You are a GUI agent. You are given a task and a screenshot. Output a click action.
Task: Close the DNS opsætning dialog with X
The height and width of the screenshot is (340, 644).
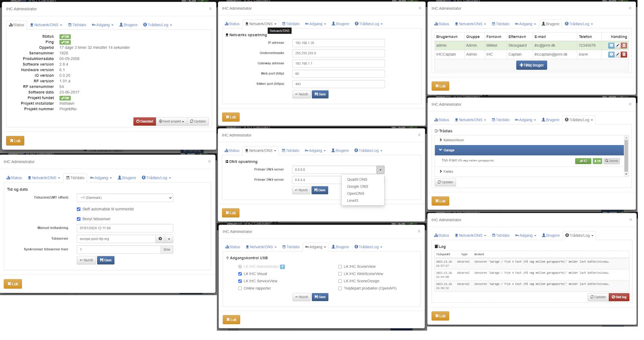pyautogui.click(x=419, y=135)
